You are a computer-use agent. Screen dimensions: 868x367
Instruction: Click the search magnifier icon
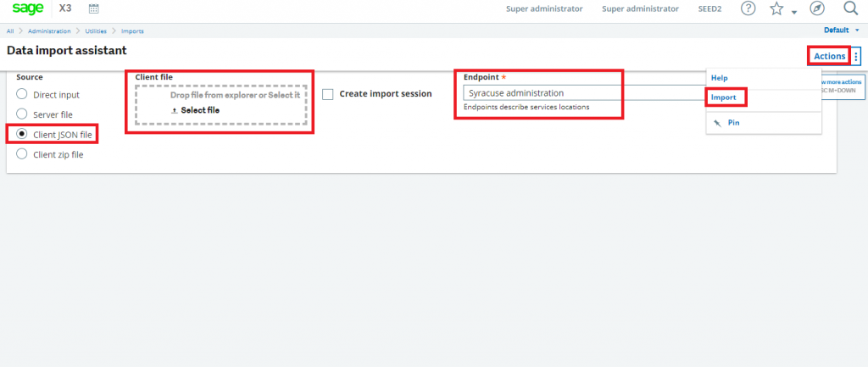[x=850, y=8]
